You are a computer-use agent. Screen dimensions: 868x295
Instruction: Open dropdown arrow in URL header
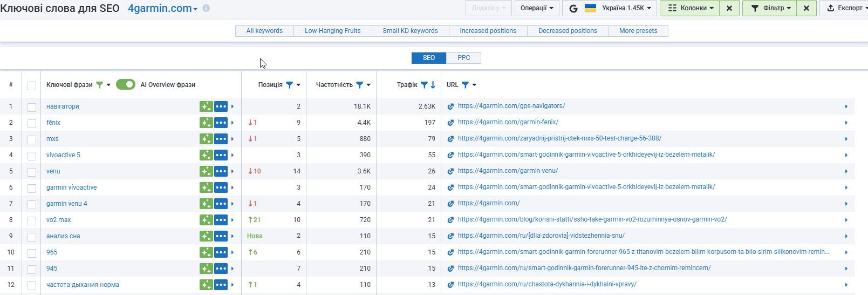click(474, 85)
